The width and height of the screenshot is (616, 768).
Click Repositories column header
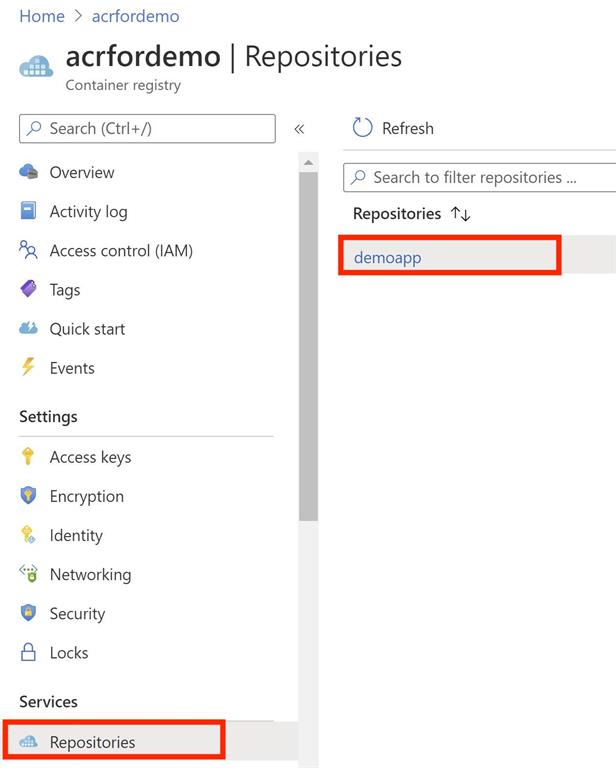397,214
